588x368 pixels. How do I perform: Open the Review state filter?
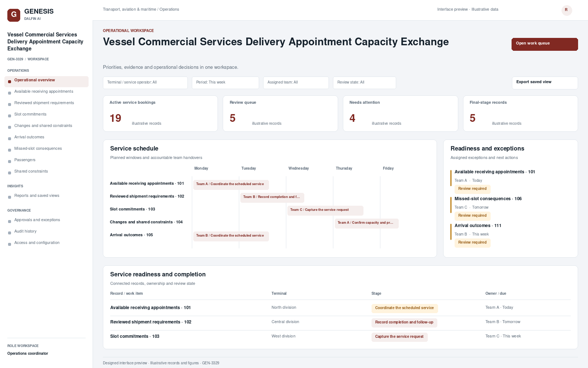[364, 83]
